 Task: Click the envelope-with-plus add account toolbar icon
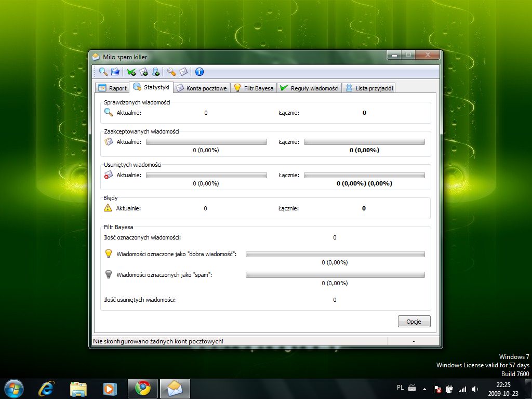143,72
